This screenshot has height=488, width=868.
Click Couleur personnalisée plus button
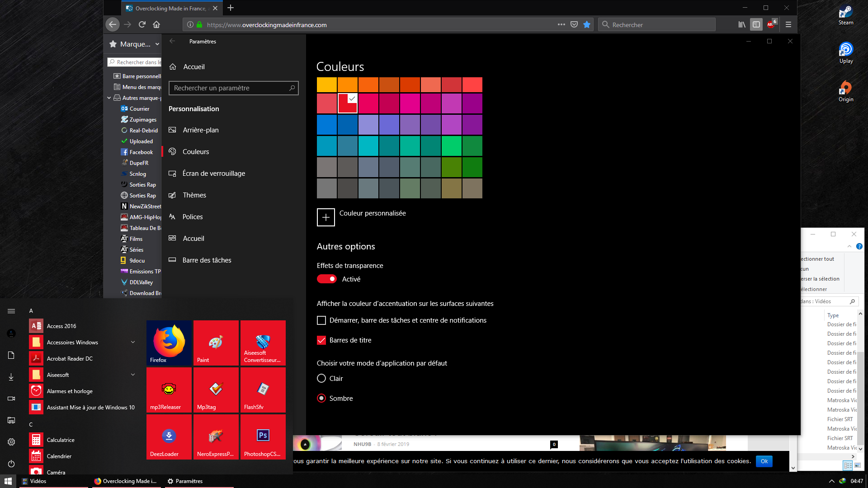[x=325, y=217]
